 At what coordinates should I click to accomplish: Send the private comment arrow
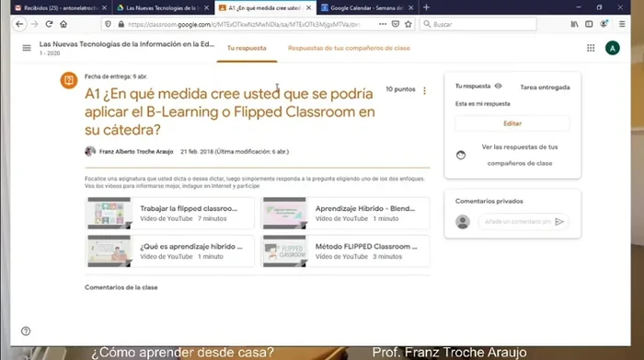pyautogui.click(x=559, y=222)
